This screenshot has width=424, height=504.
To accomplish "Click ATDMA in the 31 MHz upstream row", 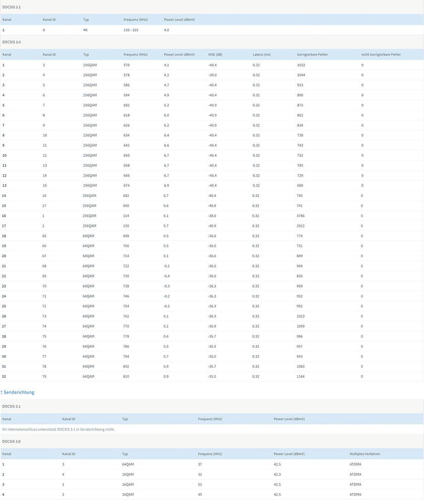I will 355,474.
